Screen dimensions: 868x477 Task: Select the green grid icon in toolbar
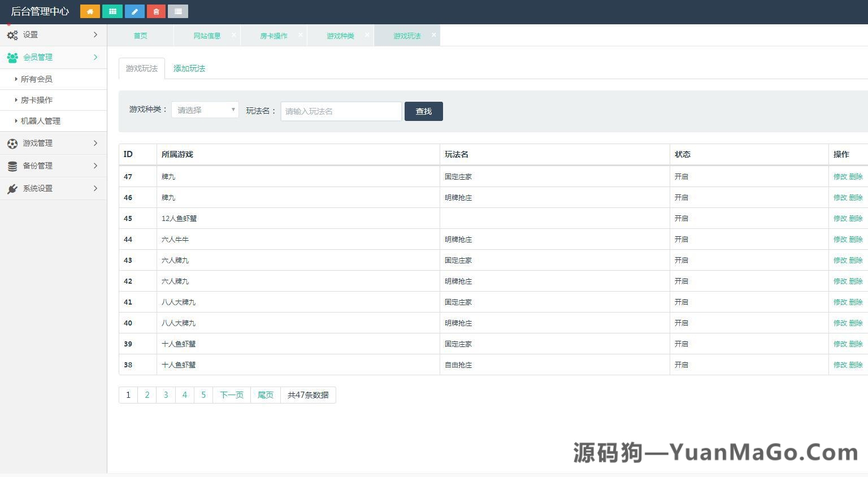coord(112,11)
